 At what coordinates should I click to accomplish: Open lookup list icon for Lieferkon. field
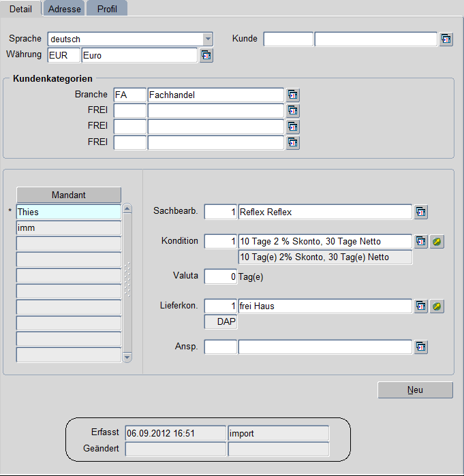[421, 306]
